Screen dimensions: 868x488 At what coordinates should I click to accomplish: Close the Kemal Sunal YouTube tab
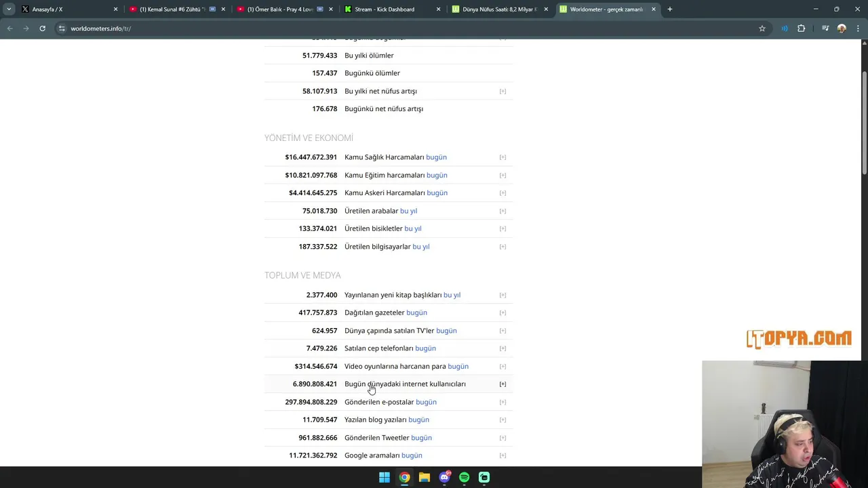(223, 9)
